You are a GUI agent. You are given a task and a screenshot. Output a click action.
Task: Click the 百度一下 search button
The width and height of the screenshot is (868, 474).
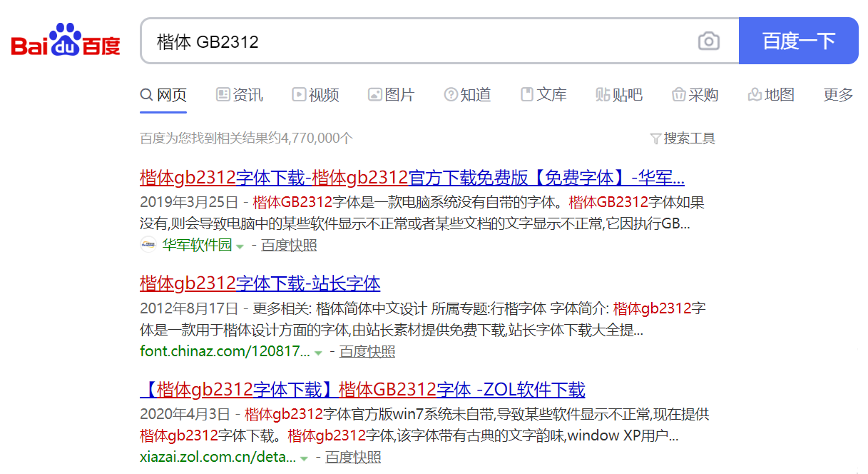pyautogui.click(x=799, y=41)
